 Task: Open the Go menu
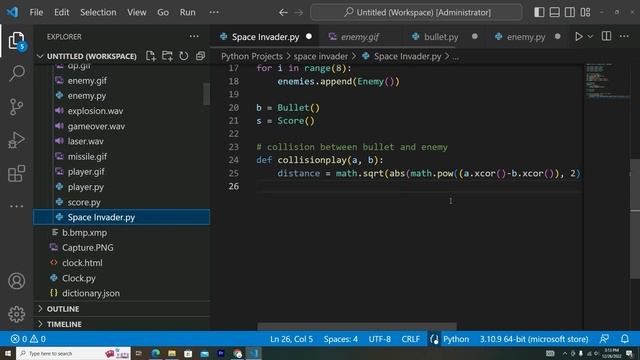pos(163,12)
